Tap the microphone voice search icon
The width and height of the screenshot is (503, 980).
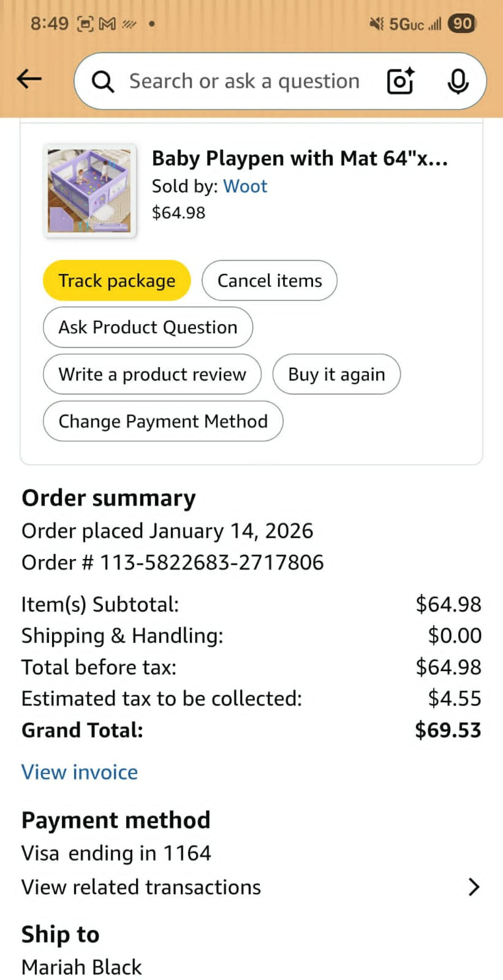(458, 81)
